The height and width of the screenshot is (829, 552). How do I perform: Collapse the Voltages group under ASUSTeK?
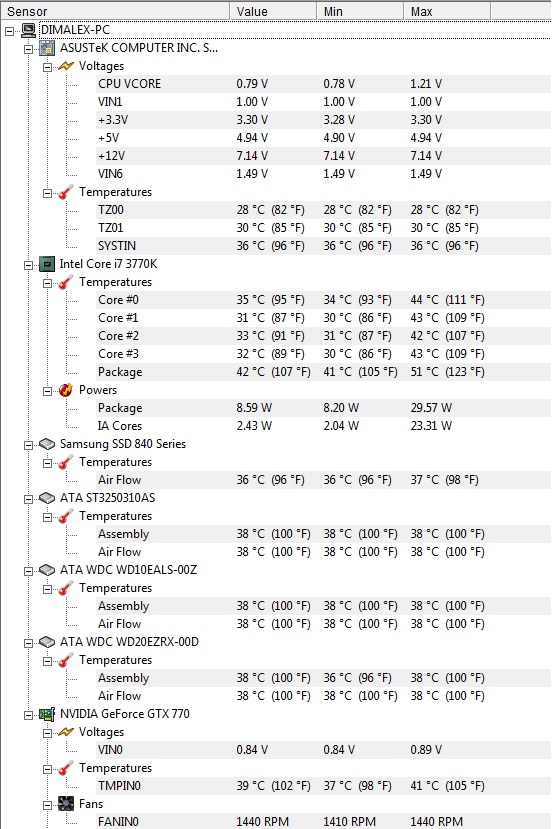[x=48, y=67]
